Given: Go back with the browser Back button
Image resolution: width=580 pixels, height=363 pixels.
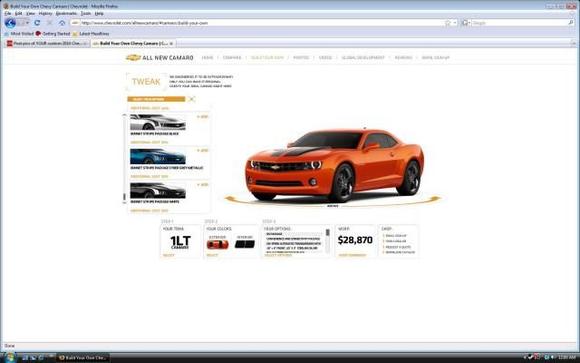Looking at the screenshot, I should pyautogui.click(x=10, y=23).
